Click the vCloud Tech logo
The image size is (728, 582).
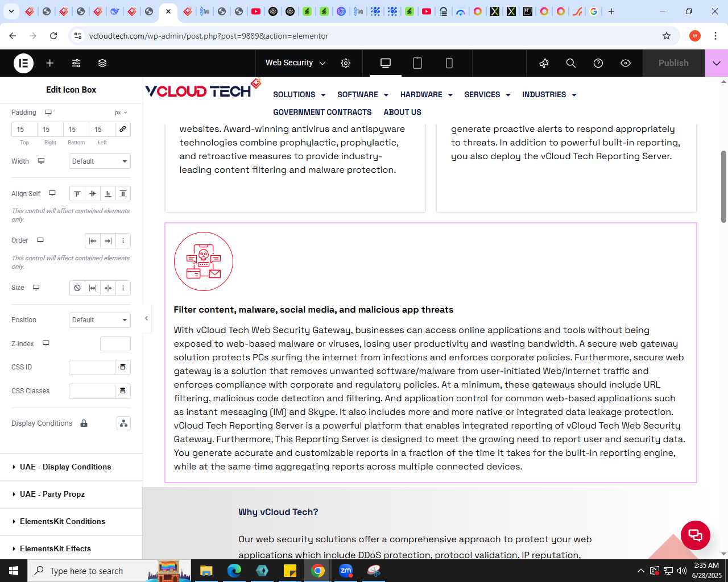click(203, 89)
